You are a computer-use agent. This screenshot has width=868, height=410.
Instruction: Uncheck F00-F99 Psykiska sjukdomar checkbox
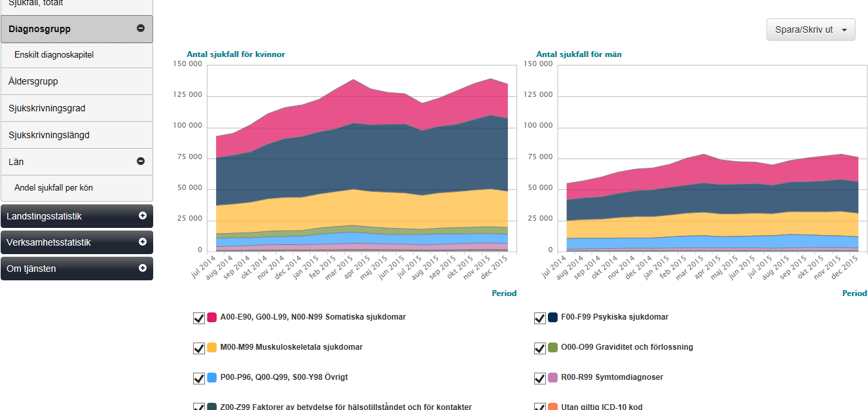pos(540,318)
